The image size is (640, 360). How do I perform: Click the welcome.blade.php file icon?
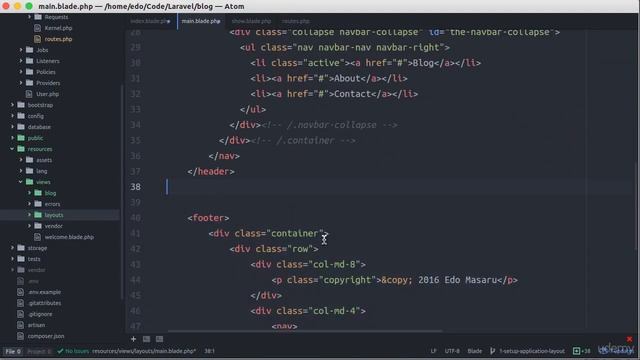pyautogui.click(x=38, y=237)
